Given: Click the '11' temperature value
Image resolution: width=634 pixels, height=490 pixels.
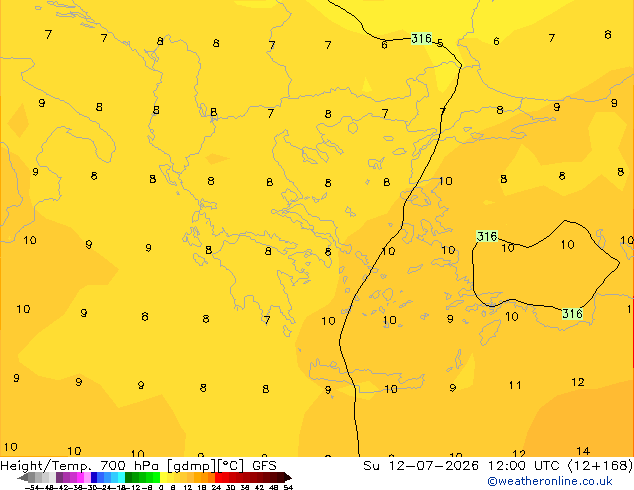Looking at the screenshot, I should (x=515, y=385).
